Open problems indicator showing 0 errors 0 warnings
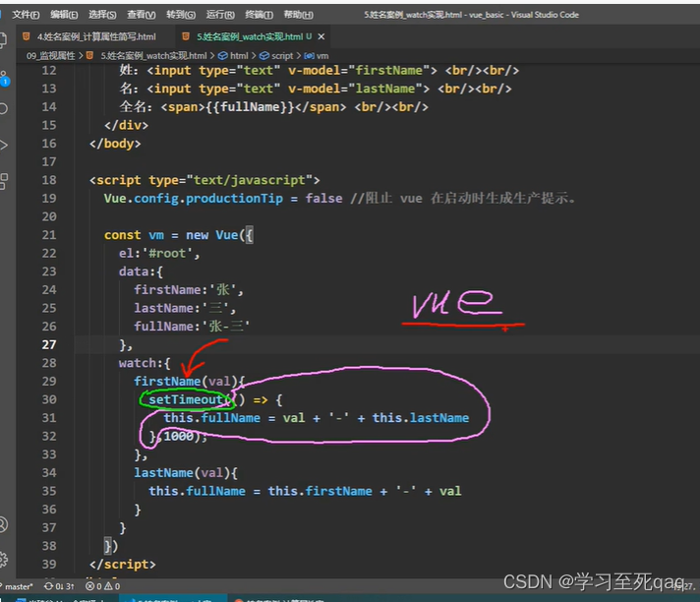This screenshot has width=700, height=602. click(102, 586)
